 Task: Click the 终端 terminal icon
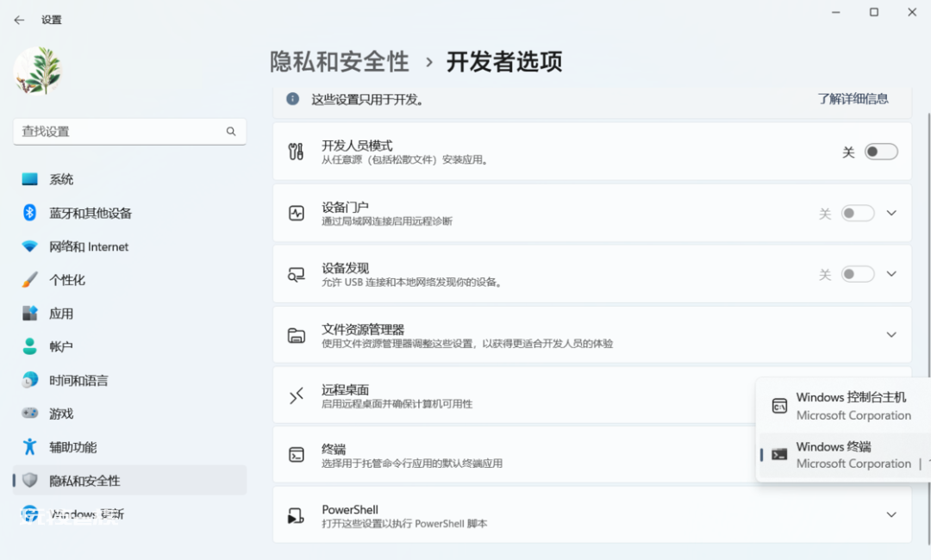coord(297,455)
